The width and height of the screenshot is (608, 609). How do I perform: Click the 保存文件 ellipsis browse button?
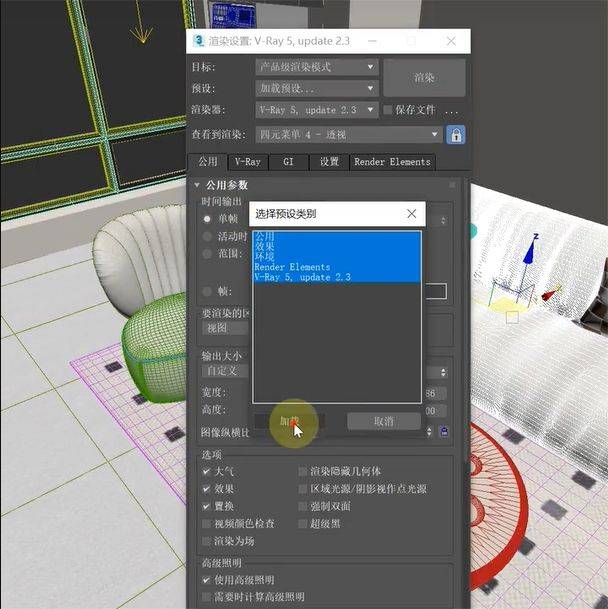(x=451, y=110)
